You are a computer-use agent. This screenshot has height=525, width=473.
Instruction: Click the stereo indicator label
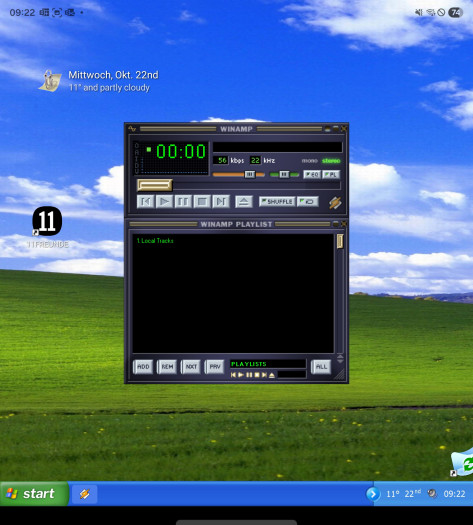point(331,161)
